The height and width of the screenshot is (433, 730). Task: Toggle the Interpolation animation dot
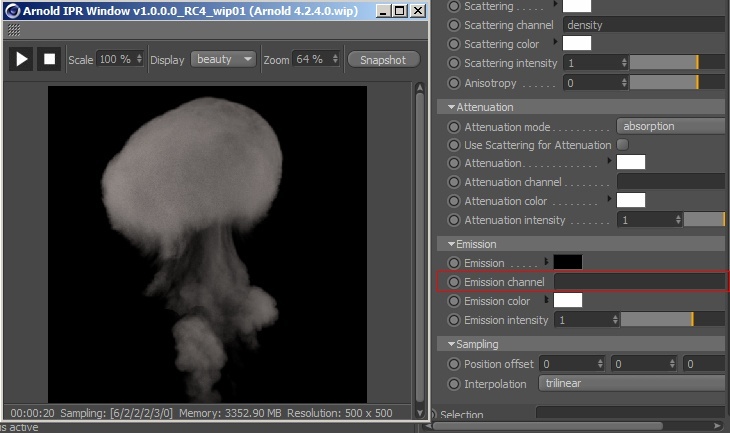(x=453, y=384)
